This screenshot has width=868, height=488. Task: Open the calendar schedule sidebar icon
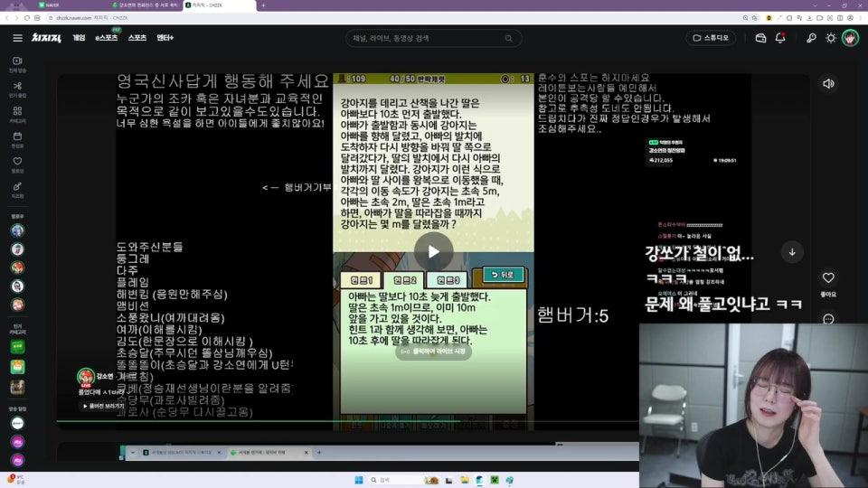point(17,138)
